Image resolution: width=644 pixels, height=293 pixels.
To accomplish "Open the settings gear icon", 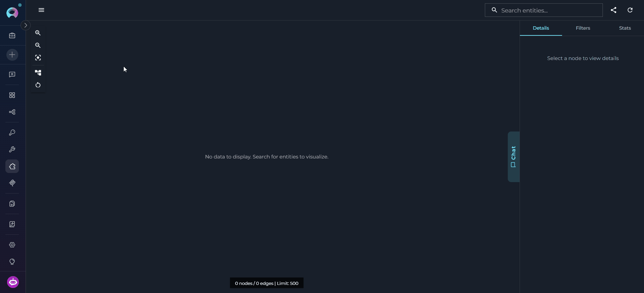I will [12, 245].
